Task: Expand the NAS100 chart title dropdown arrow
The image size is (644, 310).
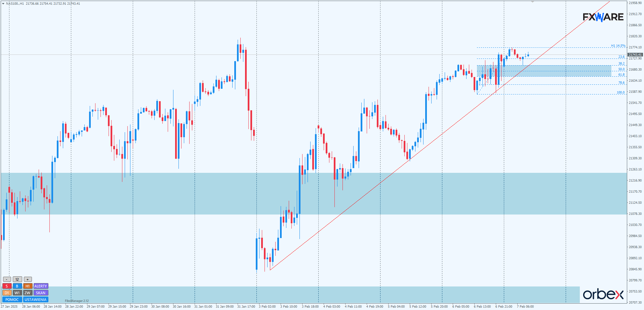Action: tap(3, 3)
